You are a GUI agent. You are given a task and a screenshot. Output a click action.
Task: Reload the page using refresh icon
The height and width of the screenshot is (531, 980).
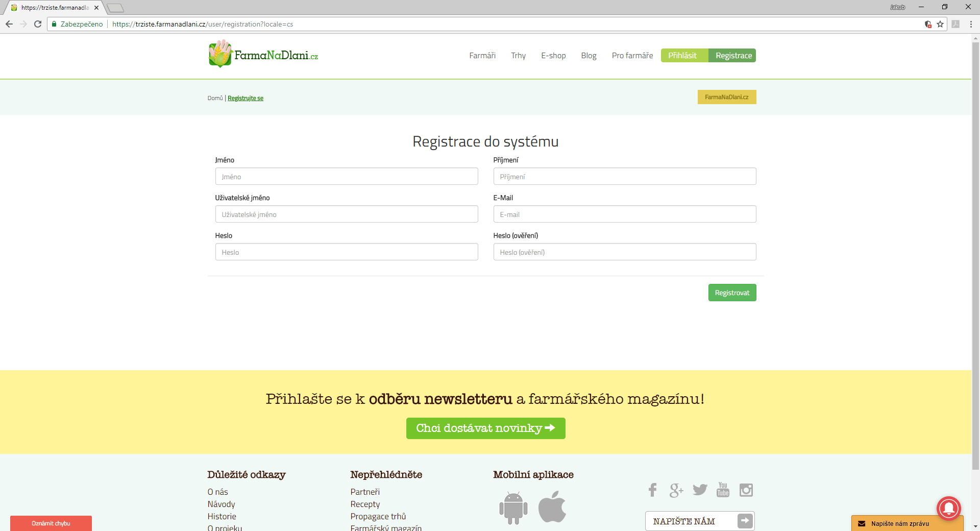[38, 24]
